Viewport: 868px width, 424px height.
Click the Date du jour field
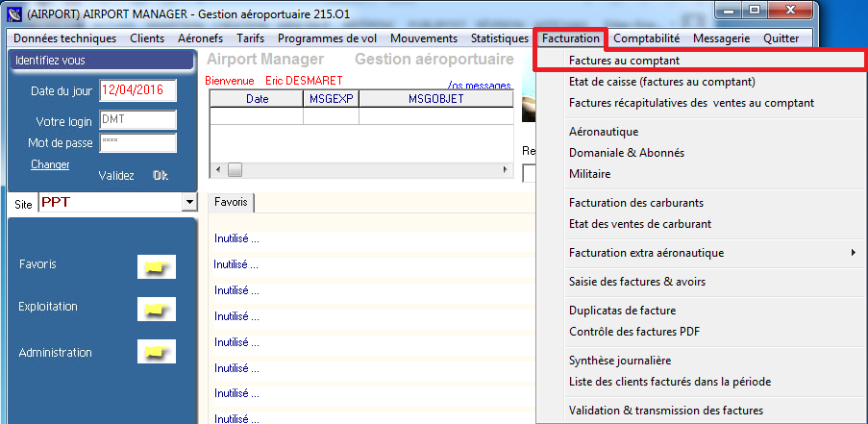tap(137, 91)
